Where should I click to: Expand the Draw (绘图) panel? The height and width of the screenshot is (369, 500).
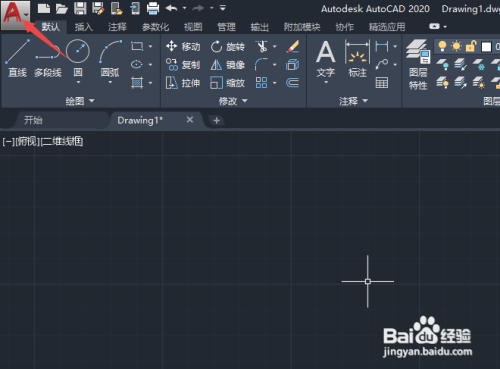coord(80,101)
